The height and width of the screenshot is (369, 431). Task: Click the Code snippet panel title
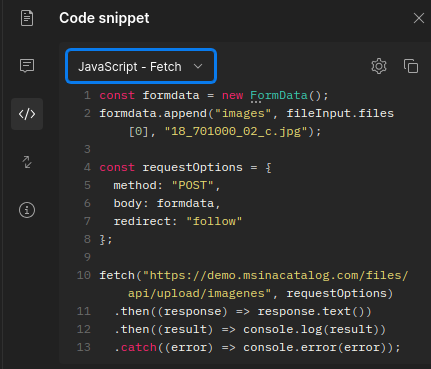point(104,18)
